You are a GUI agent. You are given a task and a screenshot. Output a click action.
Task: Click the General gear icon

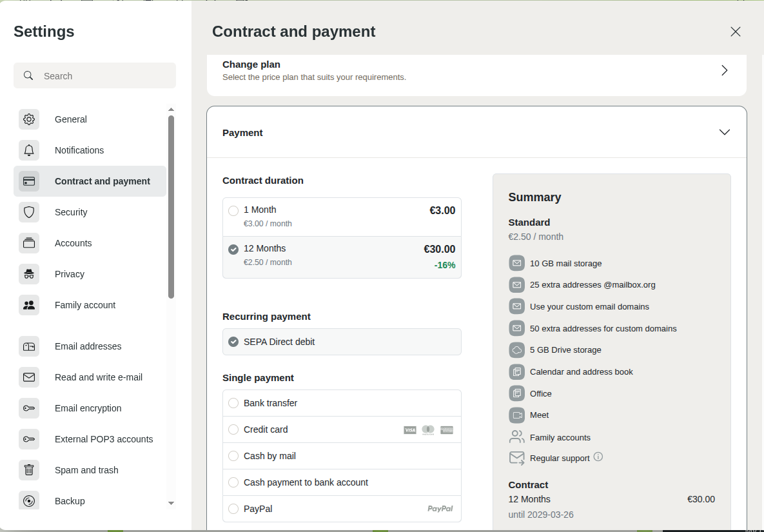(x=29, y=119)
